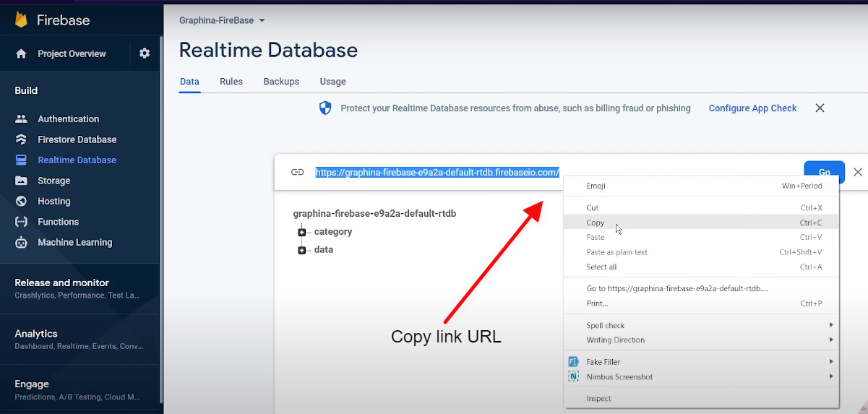Viewport: 868px width, 414px height.
Task: Click the Storage image icon
Action: click(21, 181)
